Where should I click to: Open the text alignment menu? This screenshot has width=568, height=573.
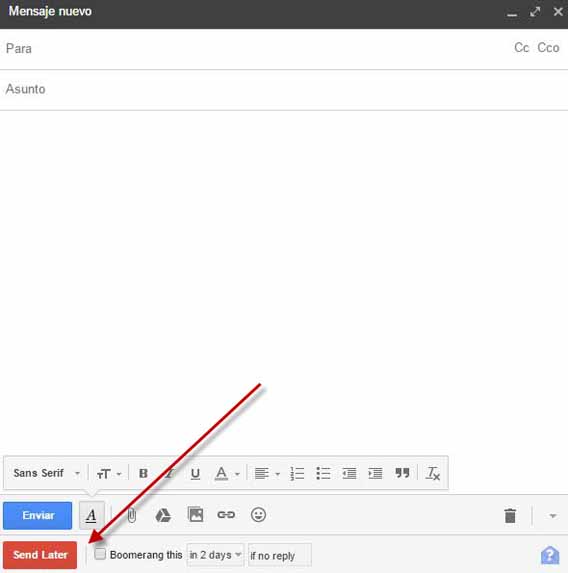[267, 474]
